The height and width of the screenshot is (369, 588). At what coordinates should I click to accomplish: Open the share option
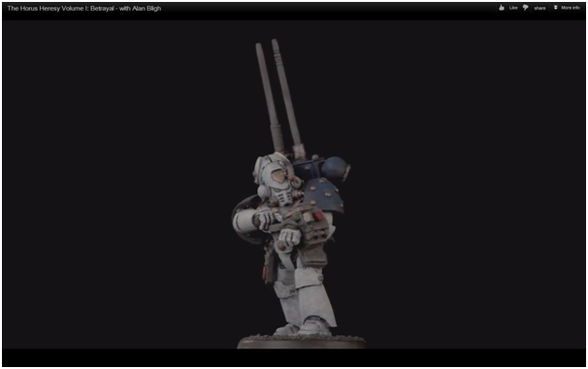pos(539,8)
